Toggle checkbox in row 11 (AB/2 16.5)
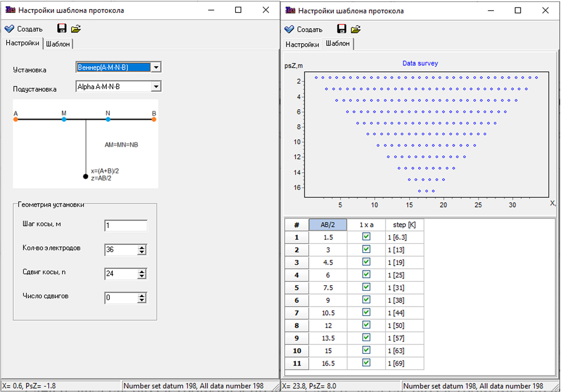The height and width of the screenshot is (392, 561). pos(366,363)
